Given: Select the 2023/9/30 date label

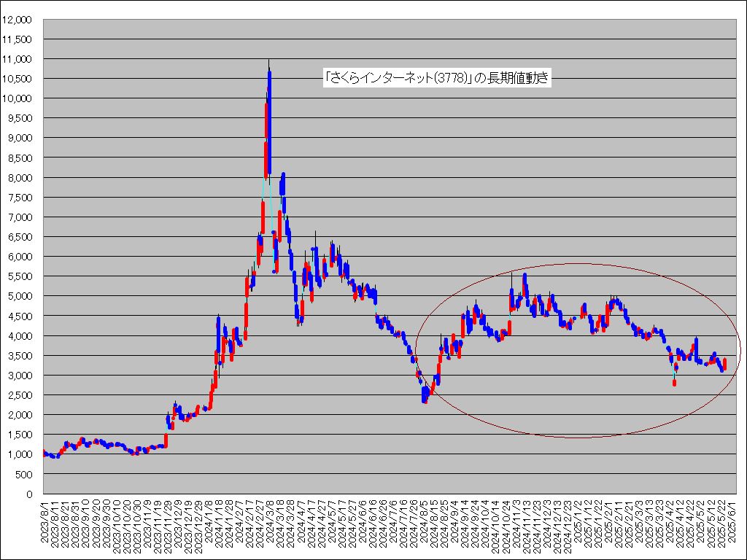Looking at the screenshot, I should point(107,523).
